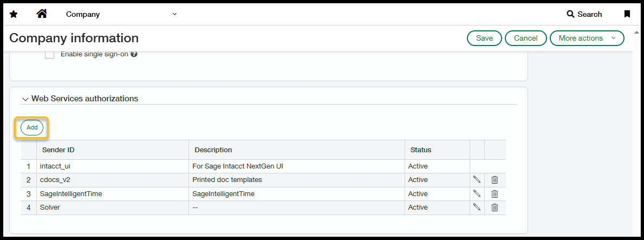Delete the Solver sender trash icon
644x240 pixels.
(x=495, y=207)
